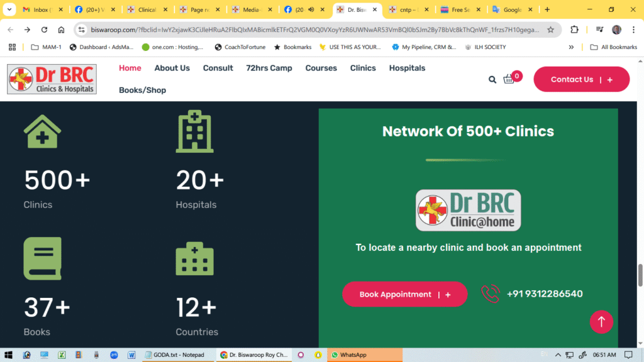Open the browser home page
The width and height of the screenshot is (644, 362).
pos(61,30)
